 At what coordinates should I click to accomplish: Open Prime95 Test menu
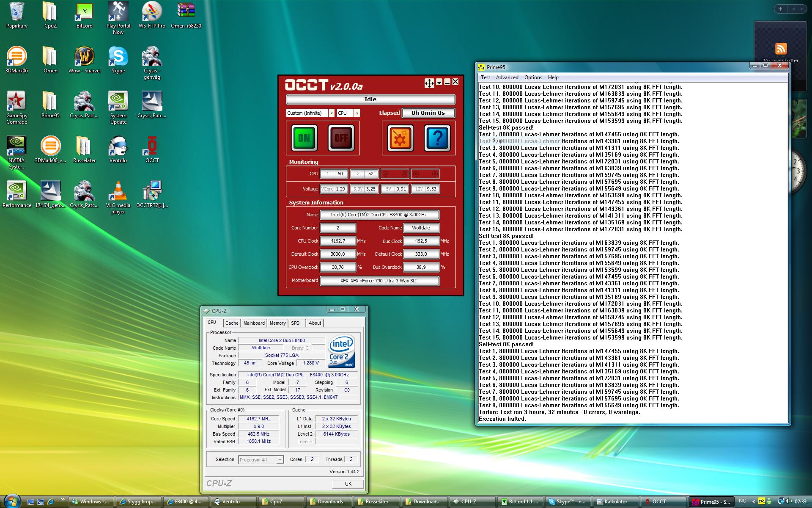pyautogui.click(x=485, y=77)
